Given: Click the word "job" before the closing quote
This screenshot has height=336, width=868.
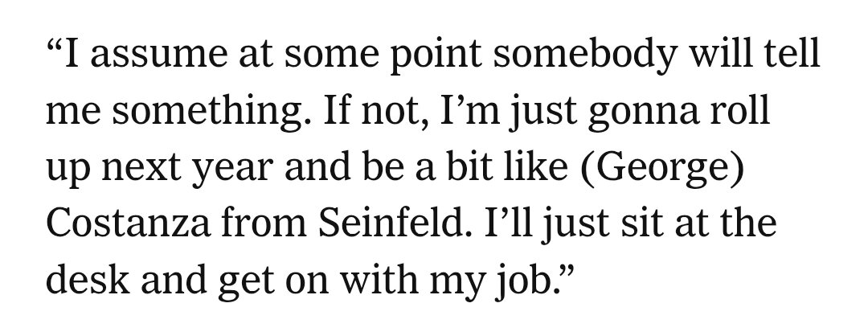Looking at the screenshot, I should point(522,281).
